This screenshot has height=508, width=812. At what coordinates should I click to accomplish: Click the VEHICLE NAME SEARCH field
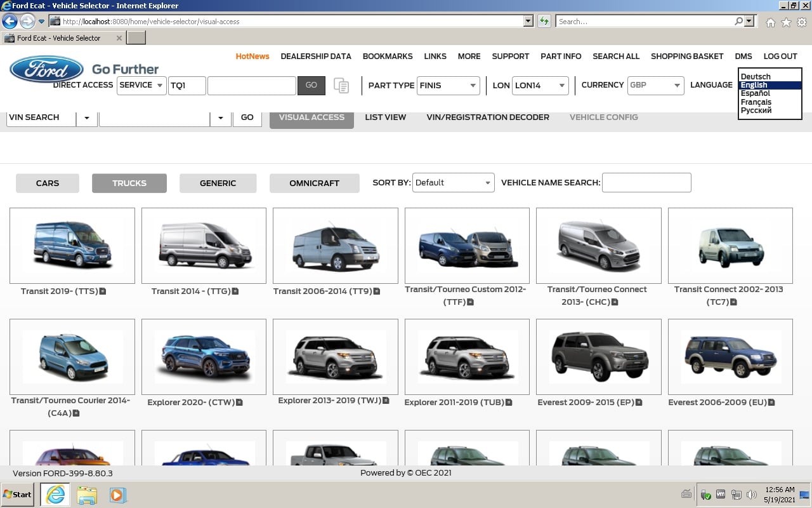point(646,182)
